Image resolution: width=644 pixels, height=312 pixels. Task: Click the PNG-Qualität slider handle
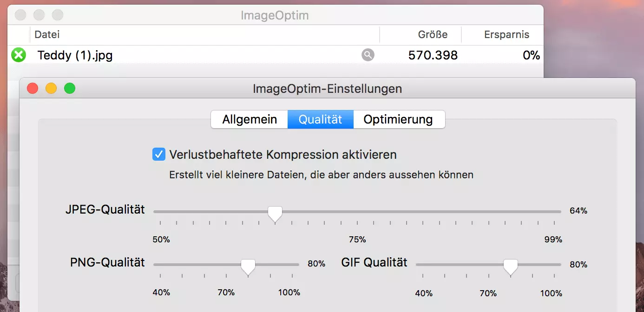click(x=248, y=266)
